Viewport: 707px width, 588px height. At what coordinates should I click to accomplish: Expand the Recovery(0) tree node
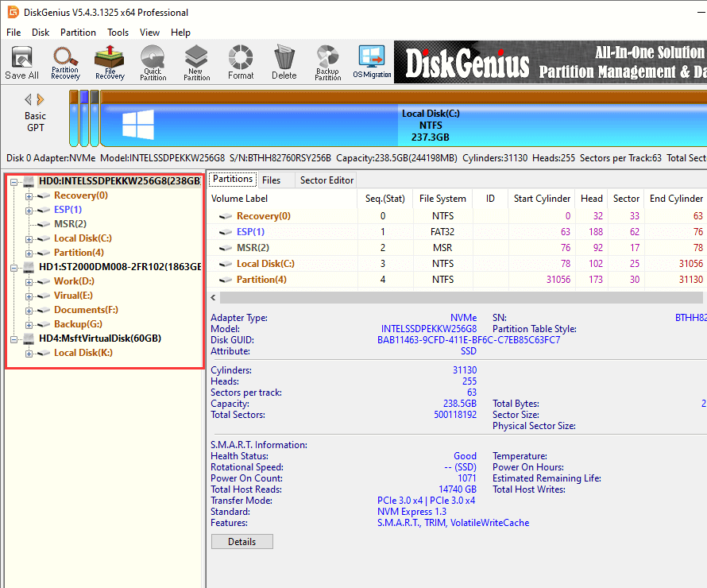point(29,195)
